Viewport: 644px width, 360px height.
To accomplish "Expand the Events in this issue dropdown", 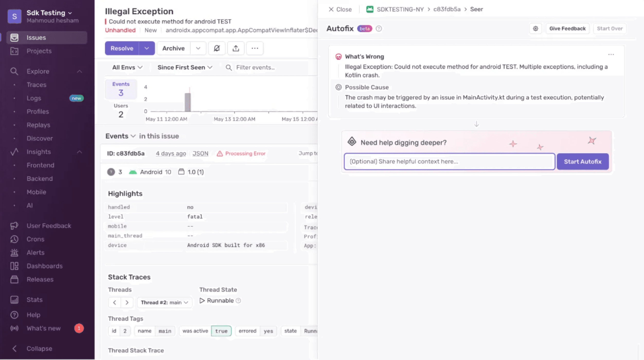I will click(120, 136).
